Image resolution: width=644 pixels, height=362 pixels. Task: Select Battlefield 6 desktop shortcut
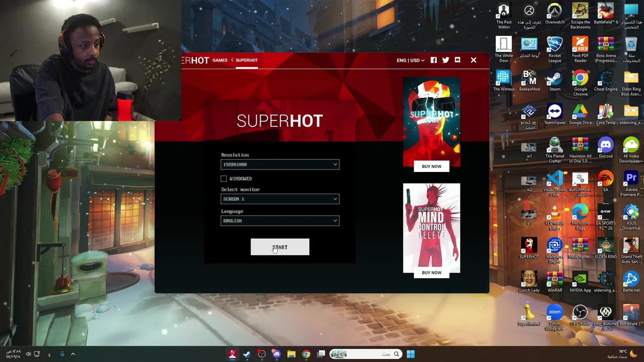click(x=606, y=14)
